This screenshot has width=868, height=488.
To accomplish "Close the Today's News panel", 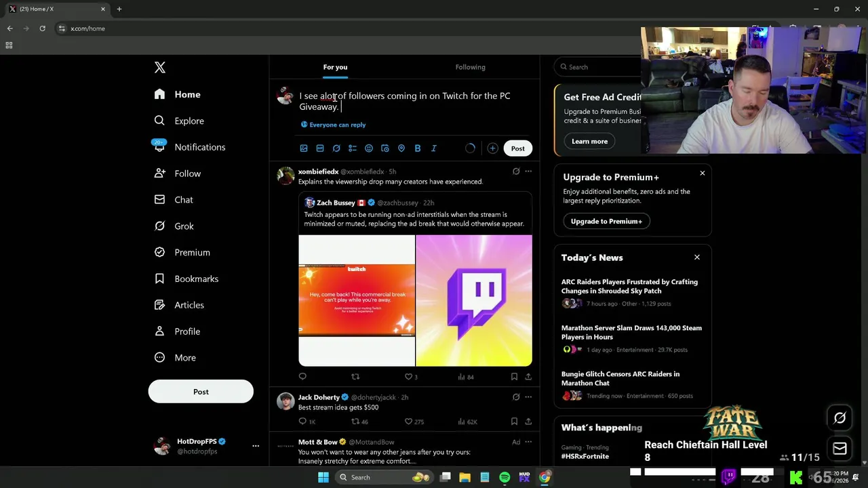I will click(x=697, y=258).
